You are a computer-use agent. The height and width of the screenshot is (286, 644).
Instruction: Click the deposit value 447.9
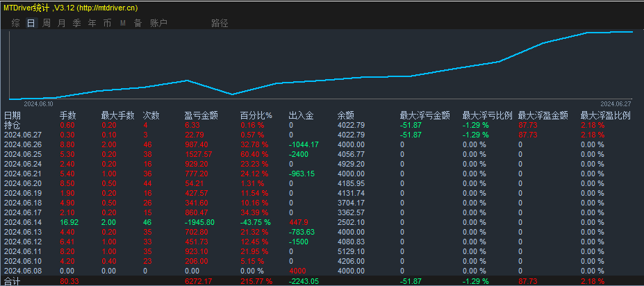[x=299, y=222]
